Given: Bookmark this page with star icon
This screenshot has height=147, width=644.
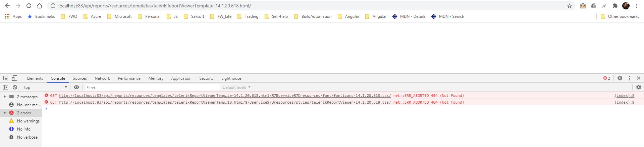Looking at the screenshot, I should (570, 6).
